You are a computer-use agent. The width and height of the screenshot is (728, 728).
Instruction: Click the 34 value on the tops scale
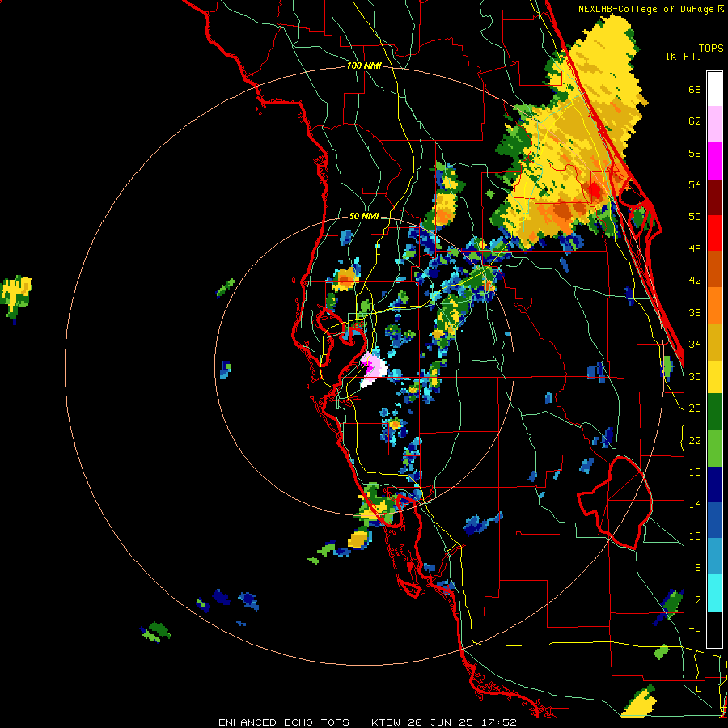[695, 345]
